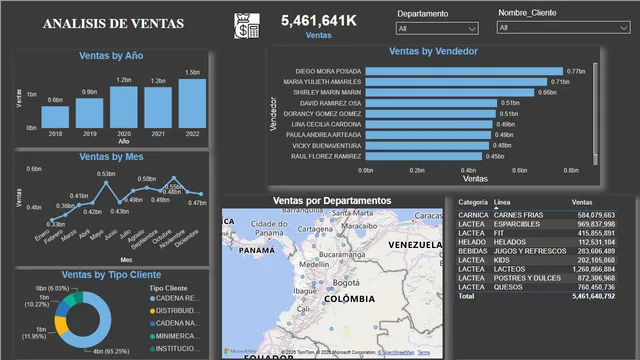Select the JUGOS Y REFRESCOS table row
The image size is (640, 360).
536,251
